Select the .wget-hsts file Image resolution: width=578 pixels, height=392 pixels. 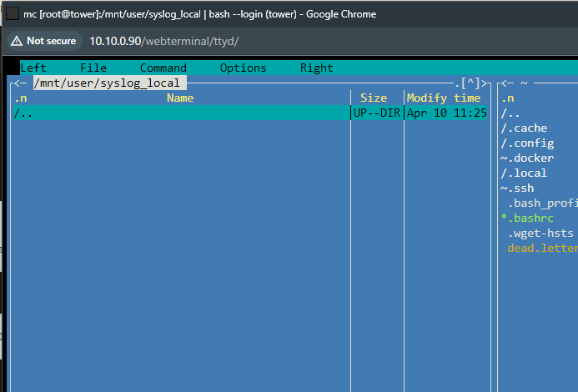click(x=540, y=234)
